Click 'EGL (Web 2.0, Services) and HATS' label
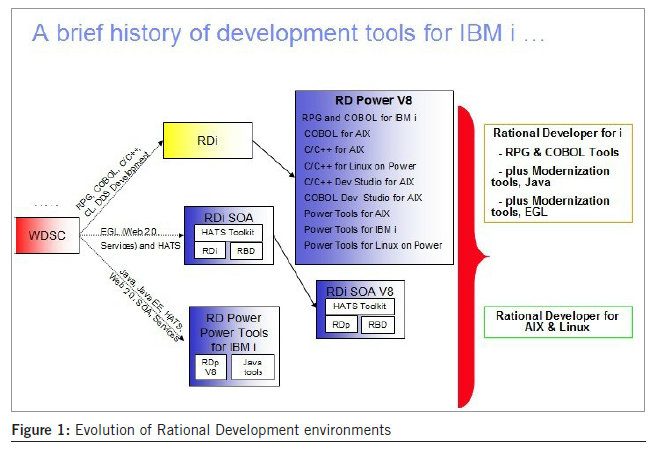This screenshot has width=655, height=451. 140,238
